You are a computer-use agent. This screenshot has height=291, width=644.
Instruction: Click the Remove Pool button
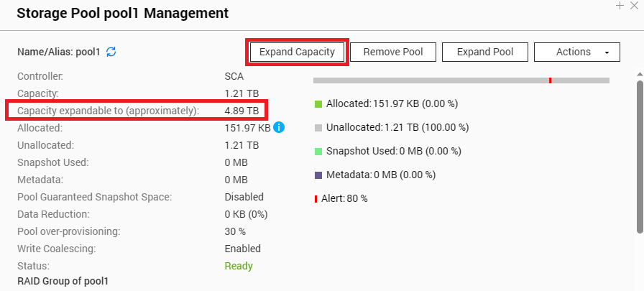point(393,52)
